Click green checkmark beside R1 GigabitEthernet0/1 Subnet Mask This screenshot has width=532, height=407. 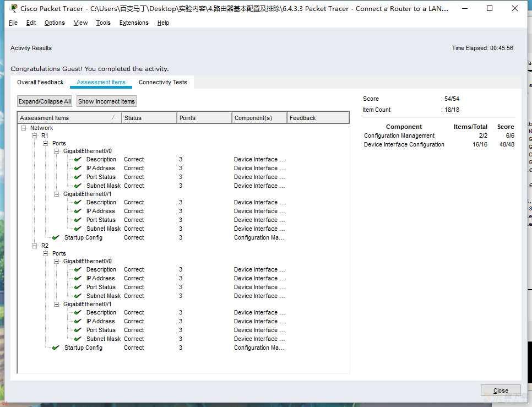pyautogui.click(x=78, y=229)
